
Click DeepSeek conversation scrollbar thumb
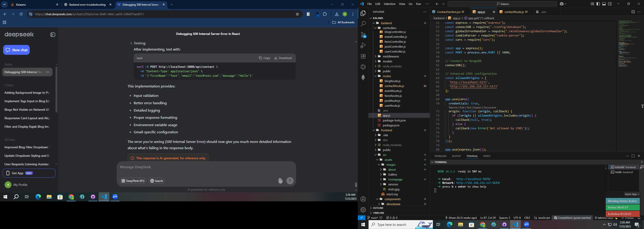pos(356,185)
